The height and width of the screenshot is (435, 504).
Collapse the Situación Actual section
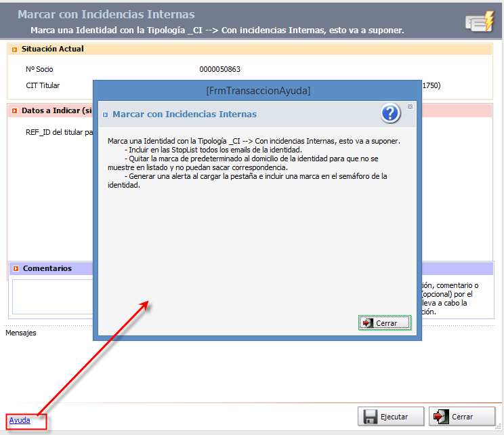pos(14,49)
